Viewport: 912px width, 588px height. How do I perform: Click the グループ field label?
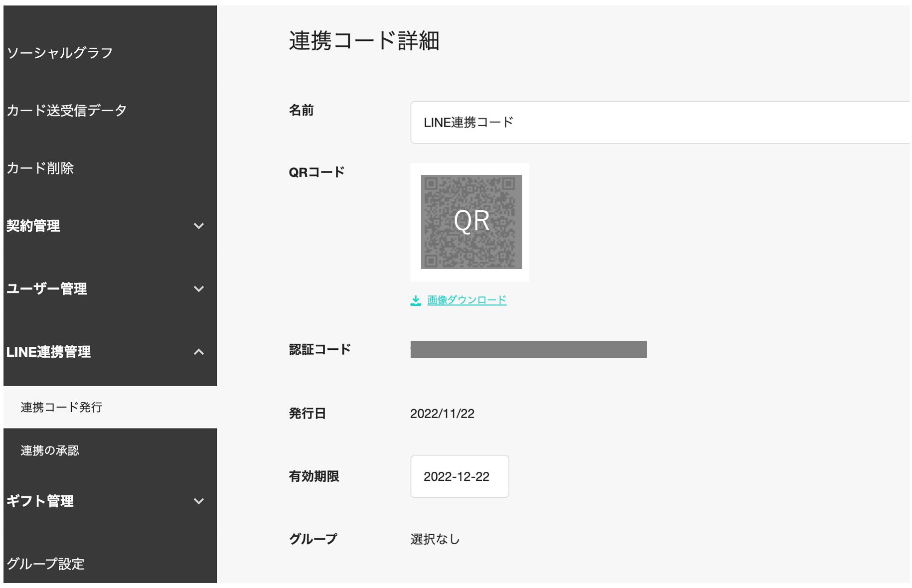pyautogui.click(x=313, y=539)
